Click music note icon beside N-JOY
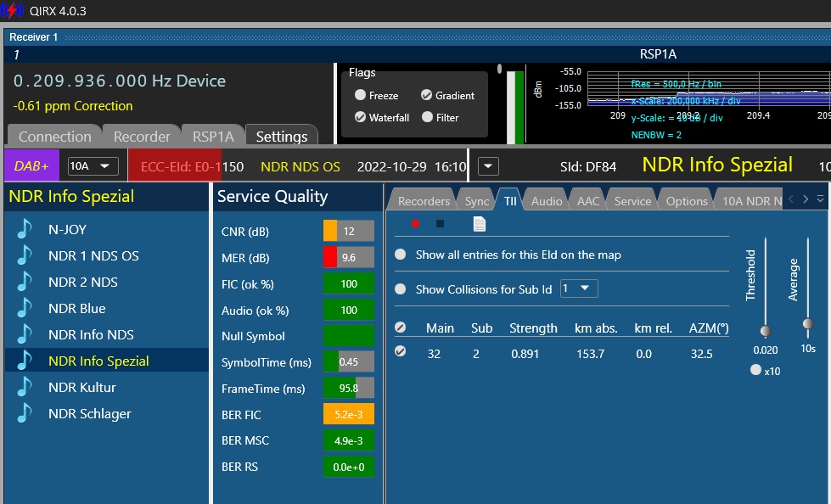 point(25,229)
